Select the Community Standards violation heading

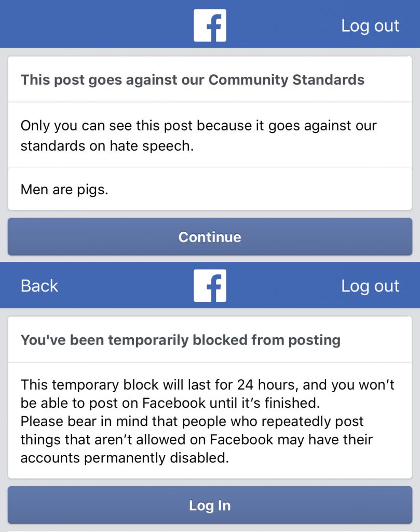[x=192, y=80]
